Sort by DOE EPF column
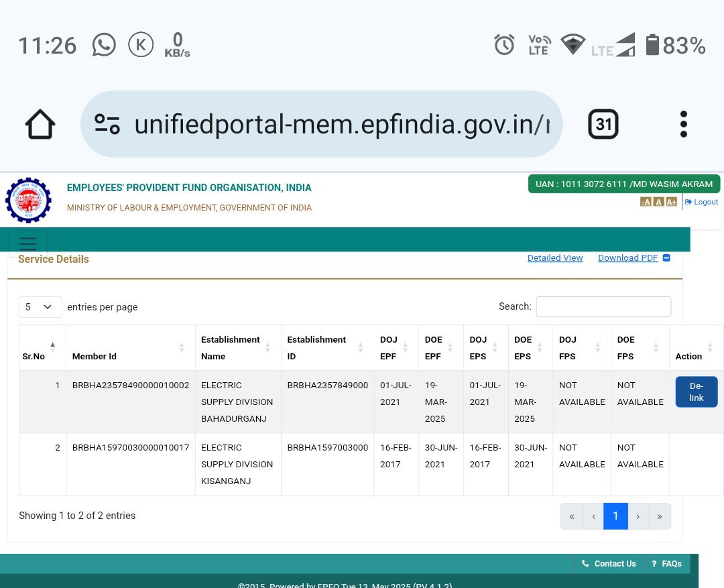724x588 pixels. tap(441, 348)
